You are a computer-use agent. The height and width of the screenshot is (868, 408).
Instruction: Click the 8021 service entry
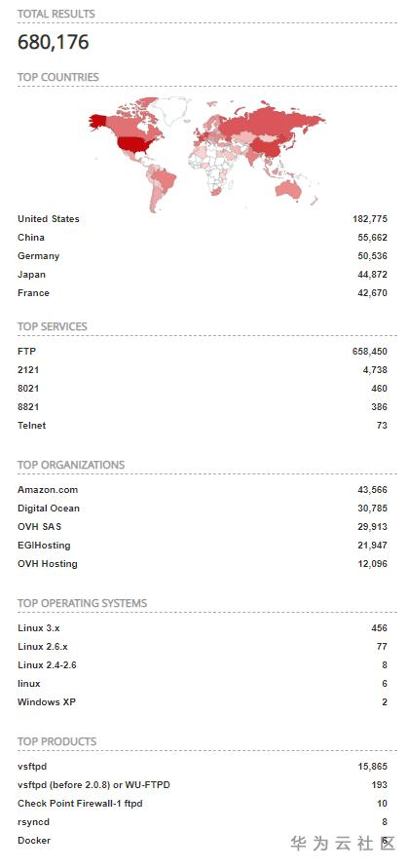click(28, 389)
